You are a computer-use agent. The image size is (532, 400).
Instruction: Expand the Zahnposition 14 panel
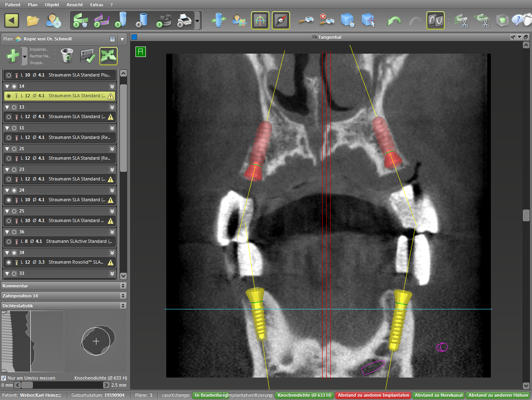point(64,296)
